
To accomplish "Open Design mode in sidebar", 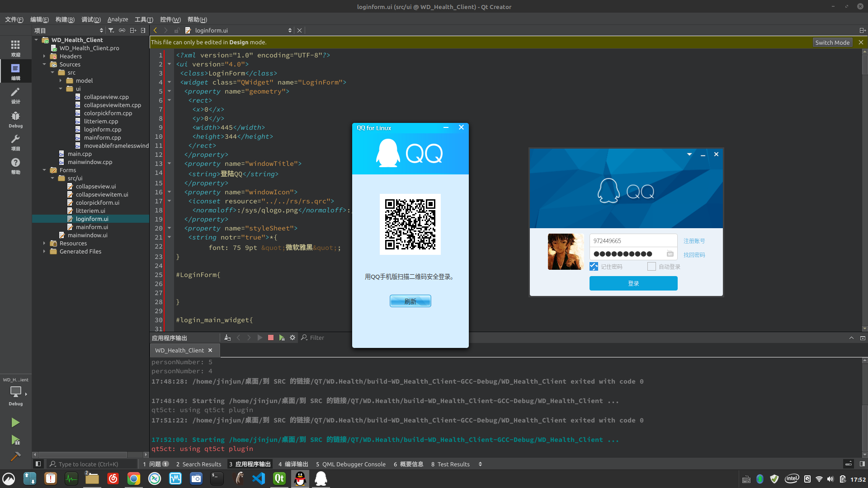I will (x=15, y=95).
